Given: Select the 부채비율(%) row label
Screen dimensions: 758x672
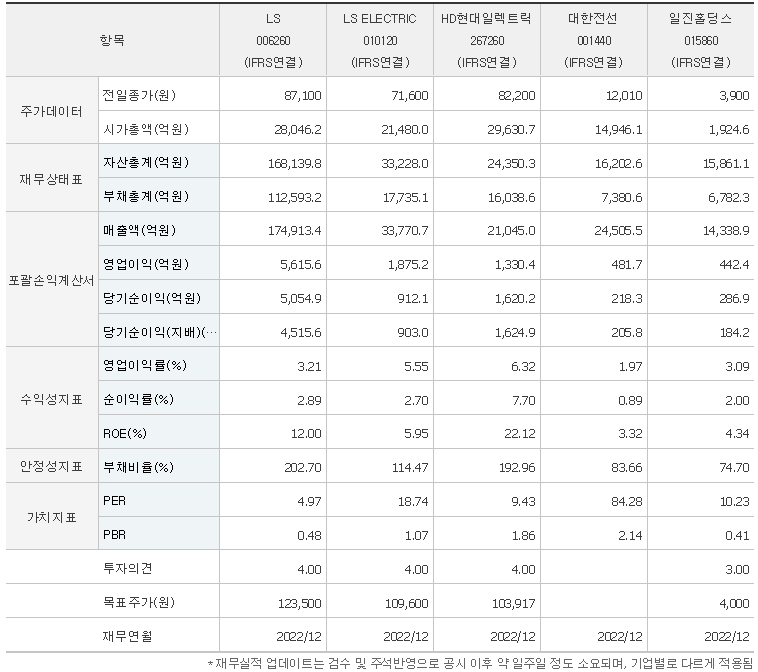Looking at the screenshot, I should point(138,467).
